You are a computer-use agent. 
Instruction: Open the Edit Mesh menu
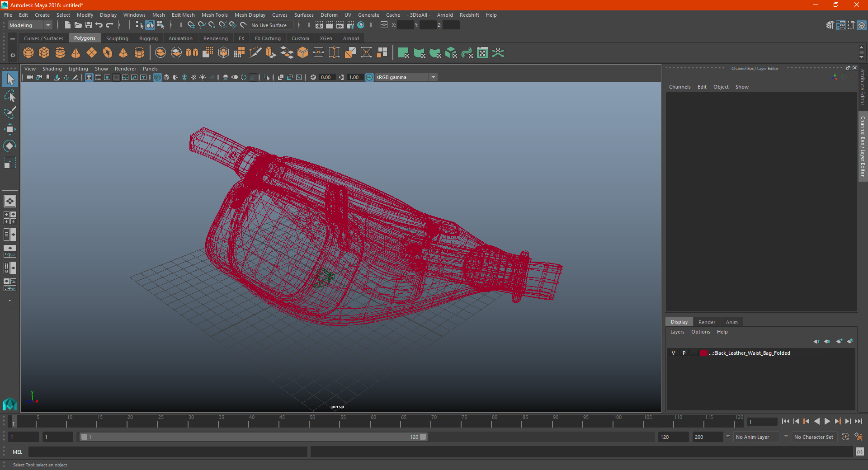(183, 15)
